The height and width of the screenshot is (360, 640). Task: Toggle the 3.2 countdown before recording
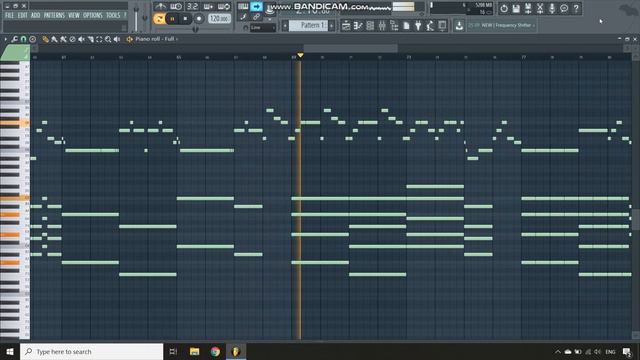[x=192, y=7]
